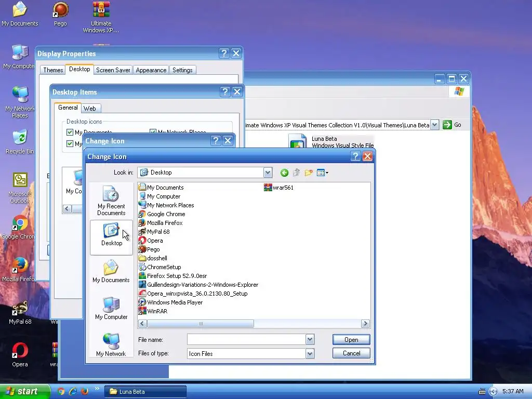Launch Firefox from Quick Launch bar
The image size is (532, 399).
[85, 391]
